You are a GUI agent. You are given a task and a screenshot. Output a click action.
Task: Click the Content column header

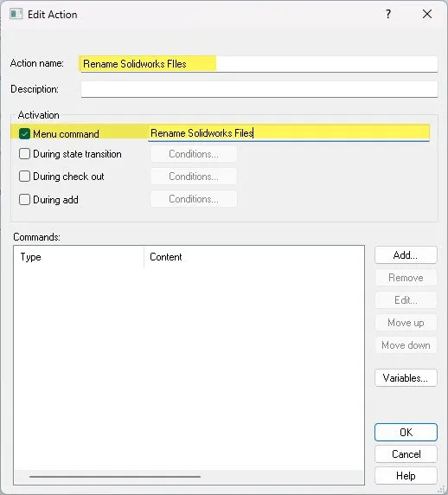(254, 257)
